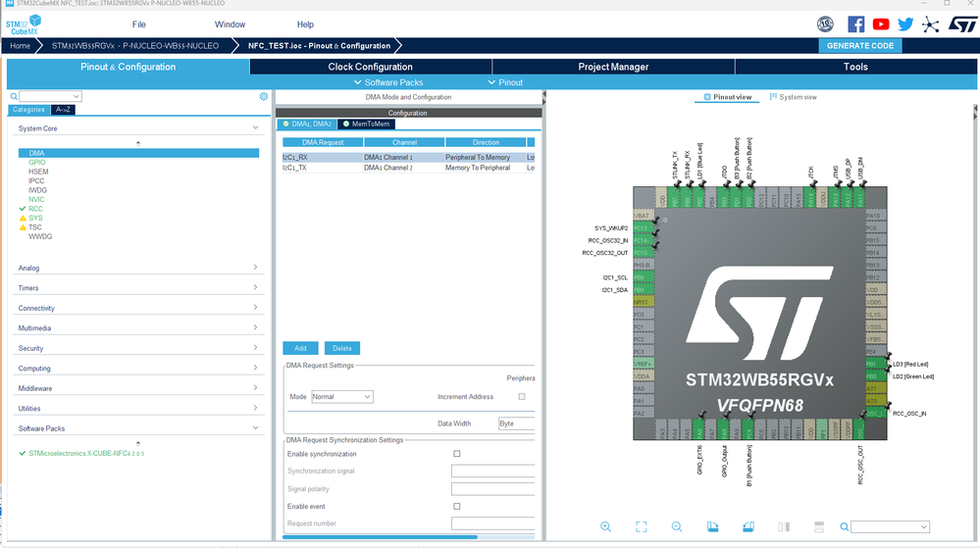
Task: Toggle horizontal split view icon
Action: (819, 526)
